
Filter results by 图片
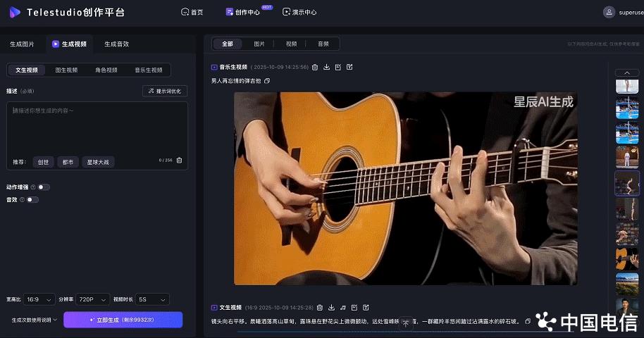259,44
